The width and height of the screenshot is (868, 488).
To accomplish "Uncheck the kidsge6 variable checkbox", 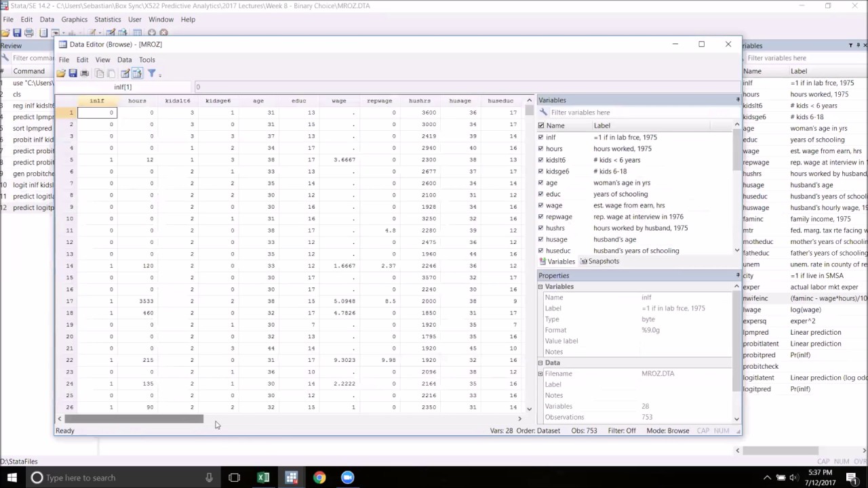I will pyautogui.click(x=541, y=171).
